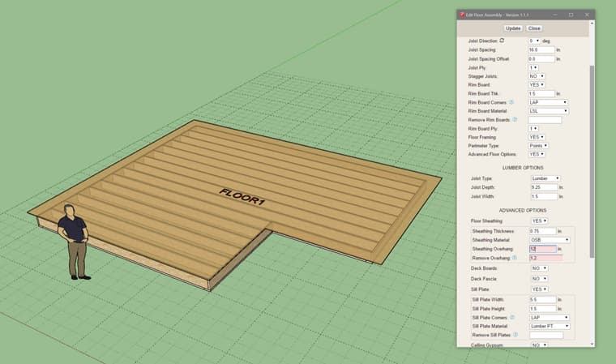Screen dimensions: 616x364
Task: Click the help icon beside Remove Sill Plates
Action: click(515, 334)
